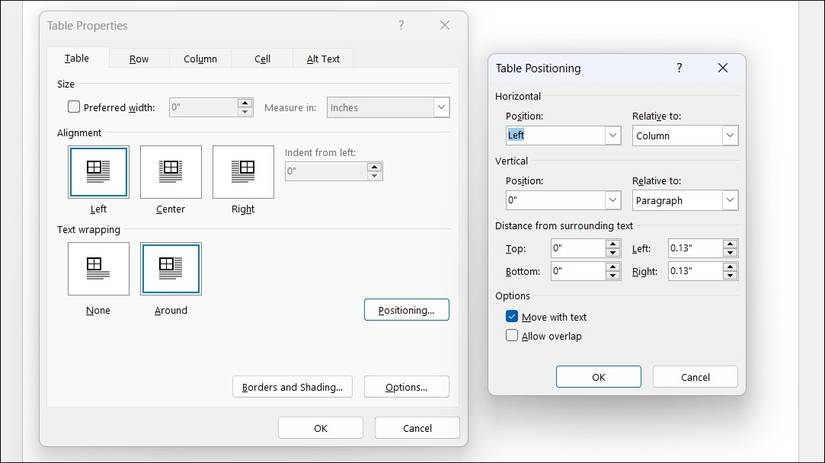Pick Right alignment icon
Screen dimensions: 825x463
point(243,171)
